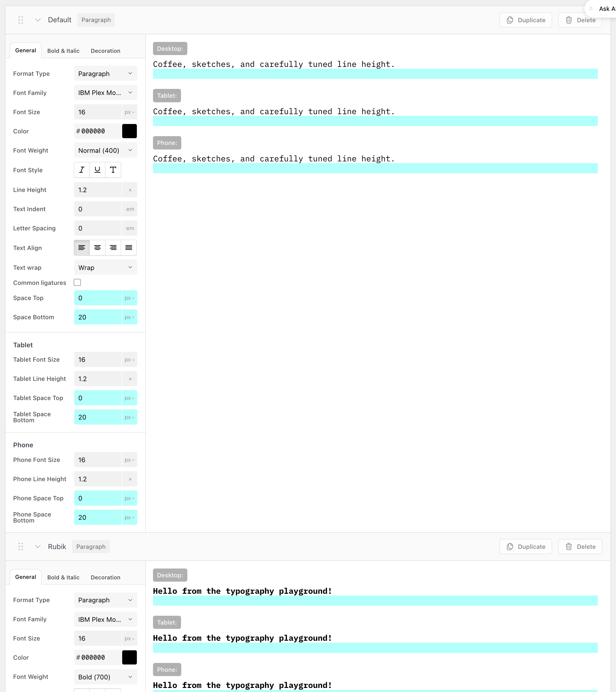Grab the drag handle of the Default style
616x692 pixels.
(21, 20)
